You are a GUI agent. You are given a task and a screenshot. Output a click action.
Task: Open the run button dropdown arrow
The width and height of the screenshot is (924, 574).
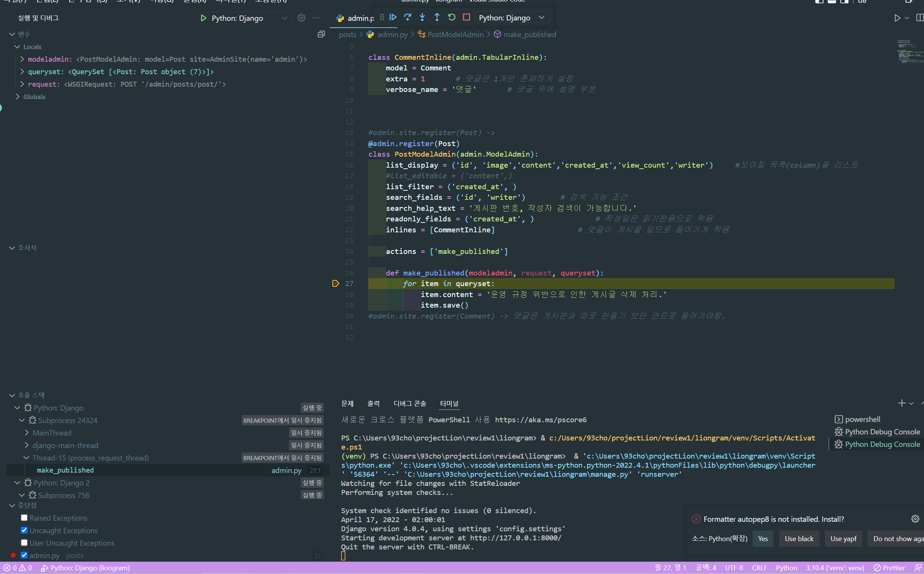pos(907,18)
